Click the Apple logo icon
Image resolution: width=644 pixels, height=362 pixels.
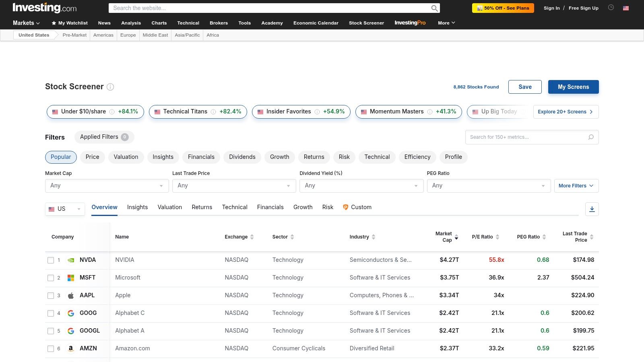pos(71,296)
